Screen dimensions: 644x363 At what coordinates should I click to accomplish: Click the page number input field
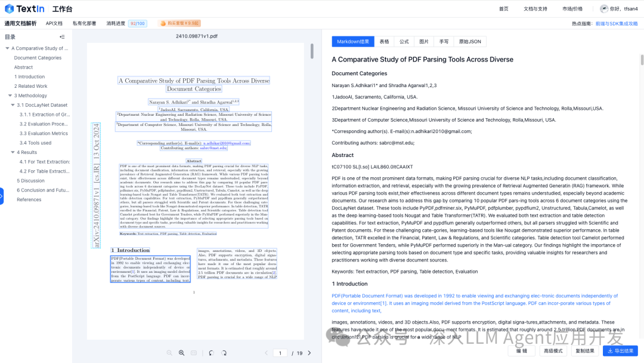(280, 353)
